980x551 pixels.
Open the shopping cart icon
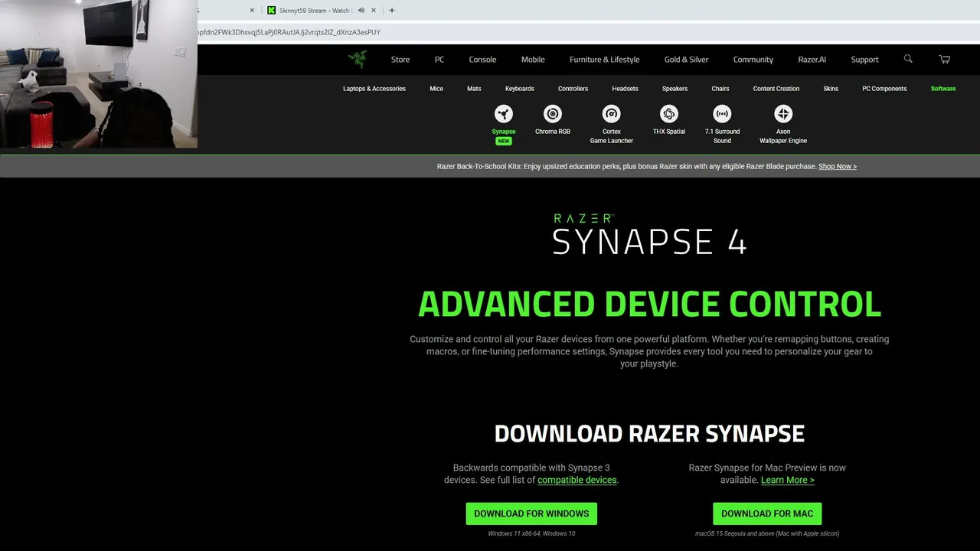tap(945, 59)
